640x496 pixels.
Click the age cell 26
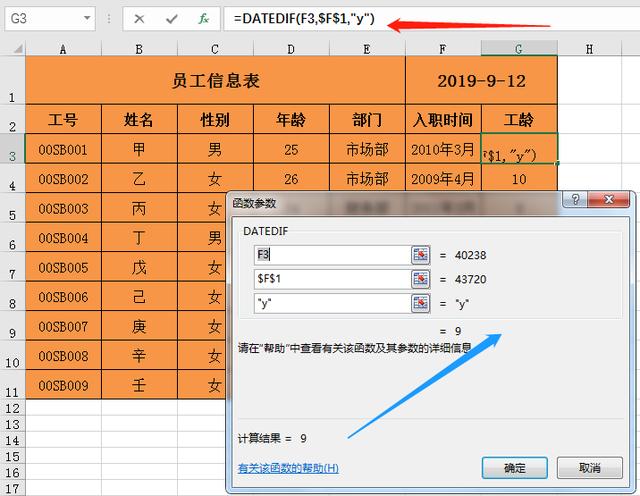pyautogui.click(x=291, y=179)
